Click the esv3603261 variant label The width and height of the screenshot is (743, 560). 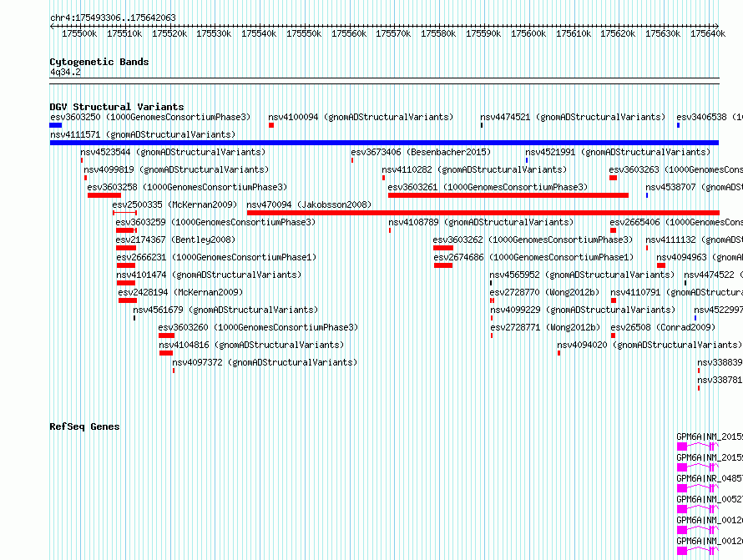pyautogui.click(x=488, y=187)
